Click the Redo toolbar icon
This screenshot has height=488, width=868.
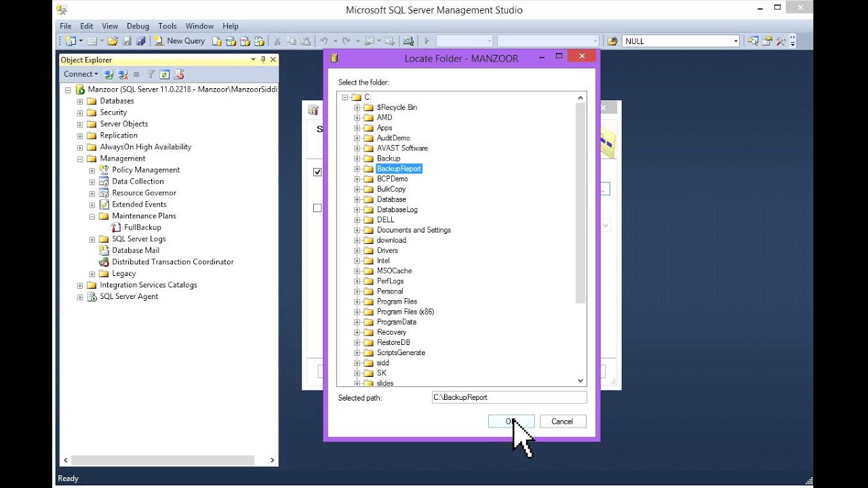347,41
